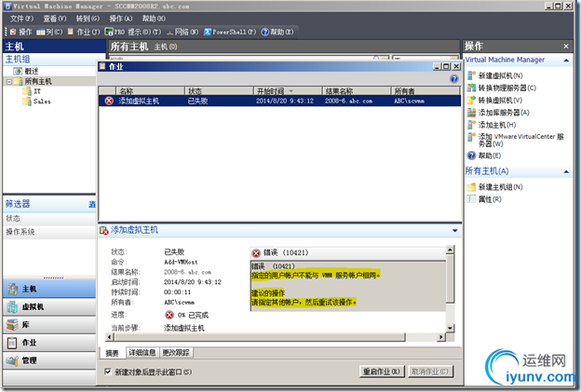The width and height of the screenshot is (581, 392).
Task: Select 概述 in the host group tree
Action: click(26, 71)
